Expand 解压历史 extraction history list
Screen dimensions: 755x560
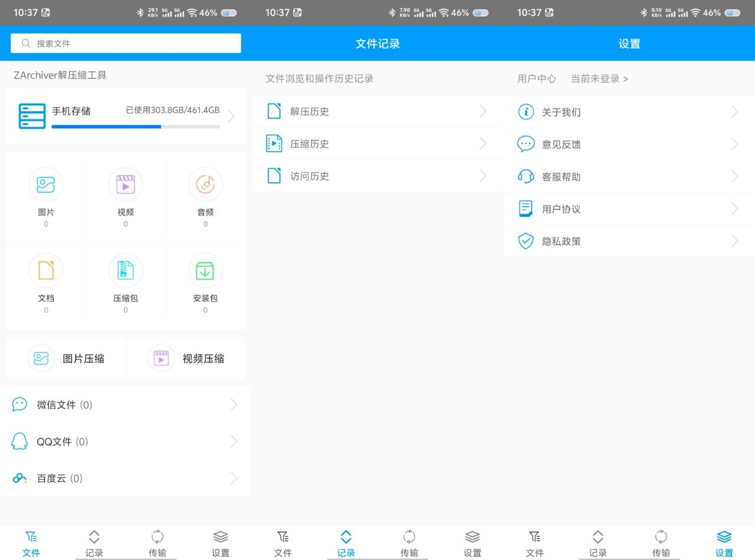377,112
